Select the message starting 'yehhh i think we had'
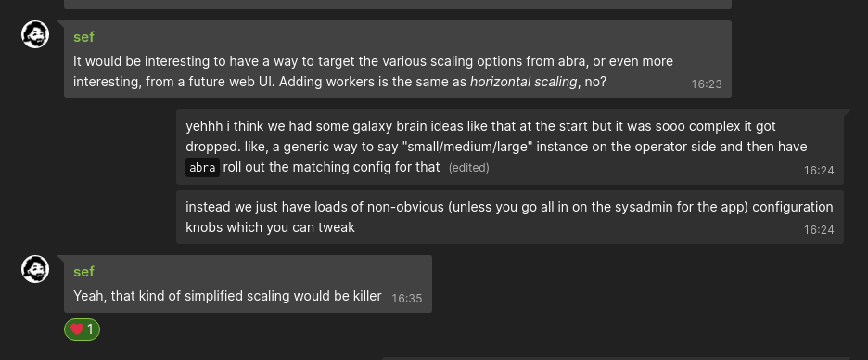 510,147
